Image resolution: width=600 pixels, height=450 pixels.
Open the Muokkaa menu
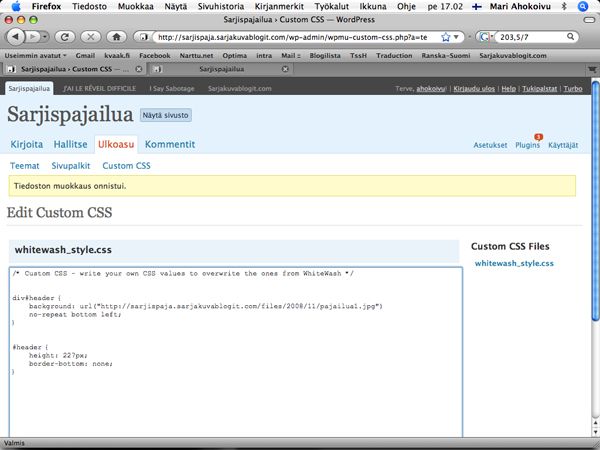135,7
